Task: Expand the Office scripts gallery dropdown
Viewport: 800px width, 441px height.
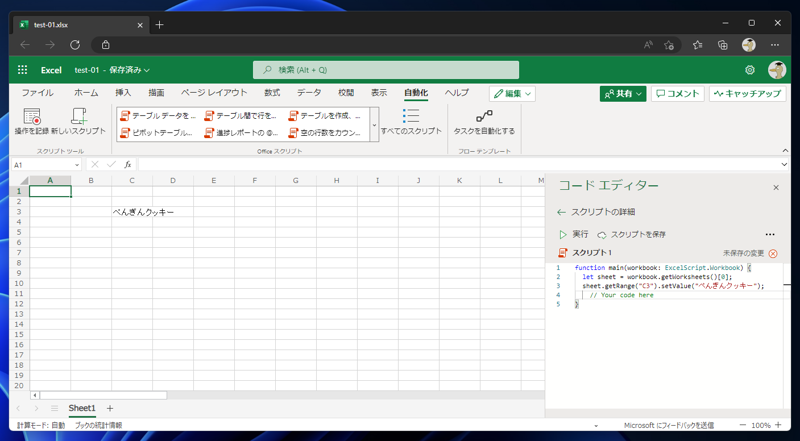Action: point(374,125)
